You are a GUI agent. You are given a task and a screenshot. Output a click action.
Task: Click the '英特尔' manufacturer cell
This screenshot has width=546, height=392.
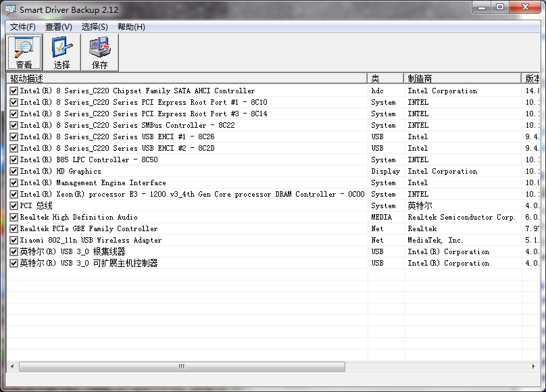pyautogui.click(x=420, y=205)
